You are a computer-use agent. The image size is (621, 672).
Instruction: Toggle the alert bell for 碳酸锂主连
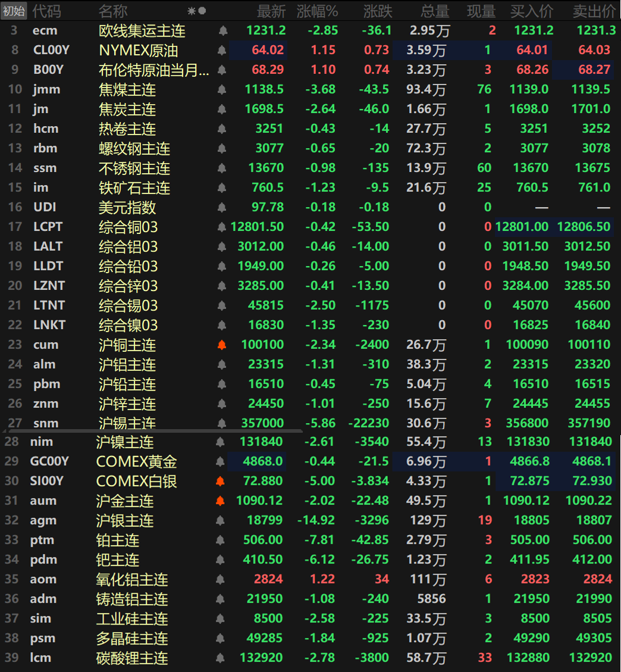pos(221,658)
